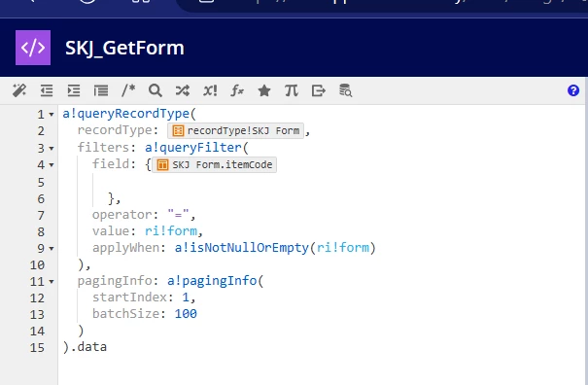Screen dimensions: 588x385
Task: Click the shuffle arrows toolbar icon
Action: click(x=183, y=90)
